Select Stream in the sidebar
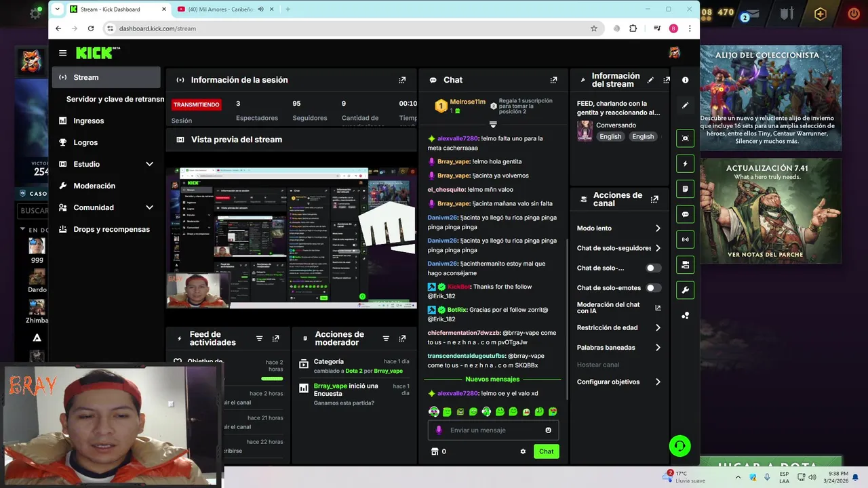 pyautogui.click(x=106, y=77)
